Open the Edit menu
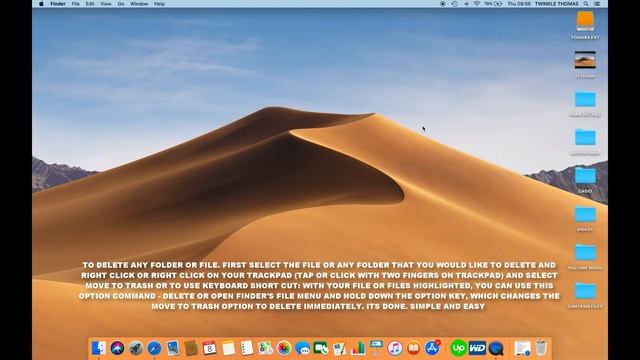 point(90,4)
